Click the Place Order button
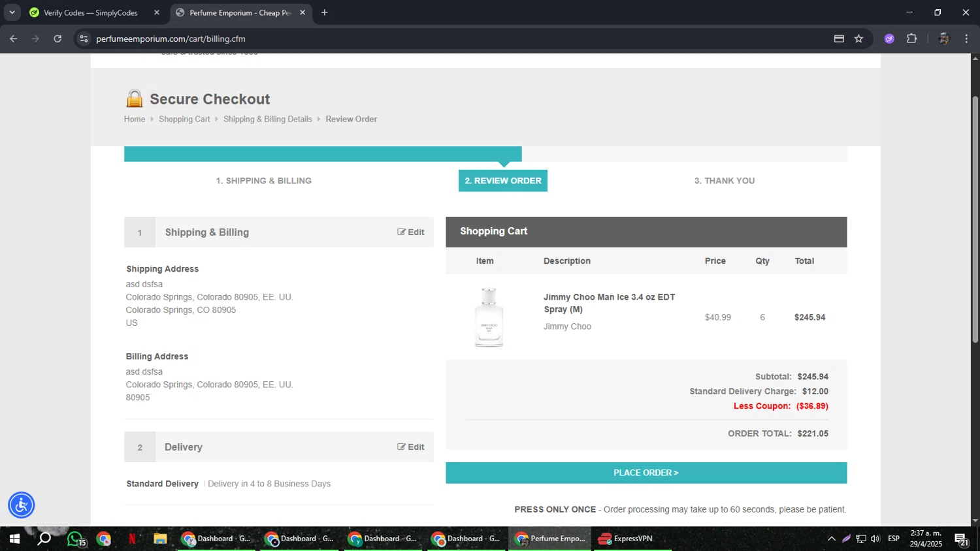 click(x=646, y=473)
